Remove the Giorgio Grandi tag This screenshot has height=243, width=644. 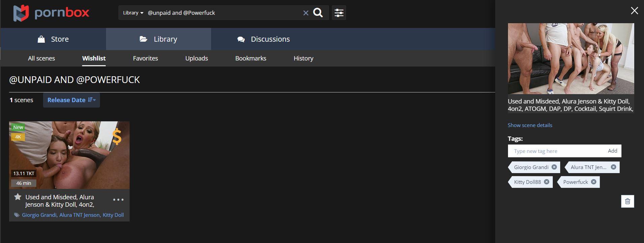pos(554,167)
